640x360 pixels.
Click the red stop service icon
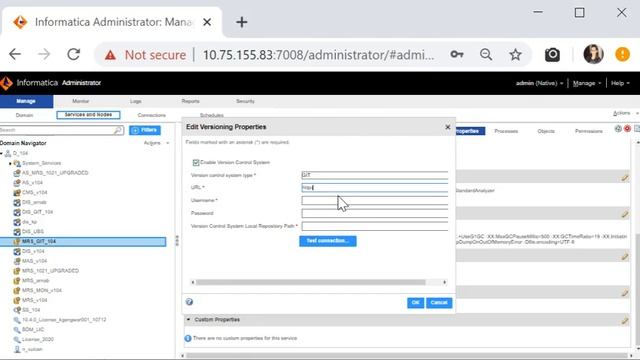pyautogui.click(x=627, y=129)
